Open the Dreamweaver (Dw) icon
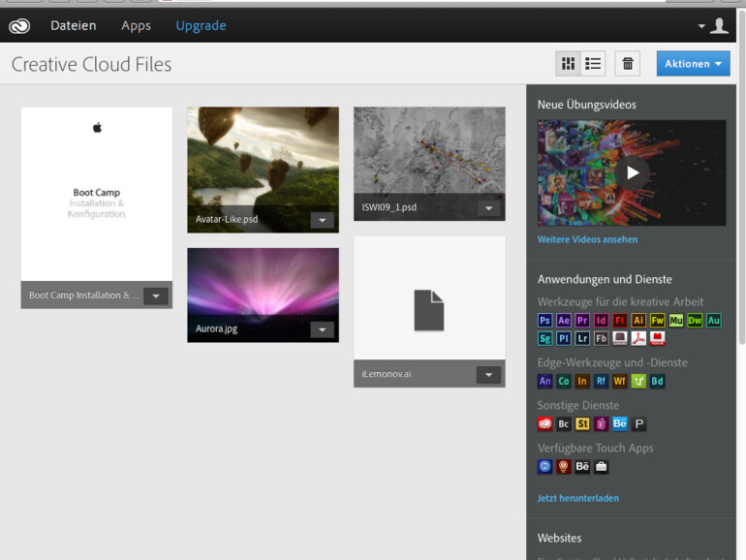The image size is (746, 560). coord(695,320)
